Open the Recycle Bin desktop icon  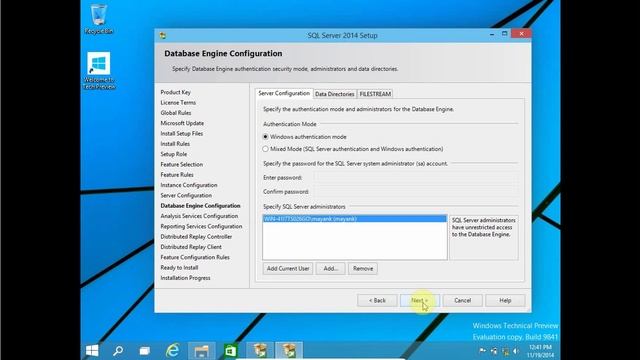coord(99,18)
